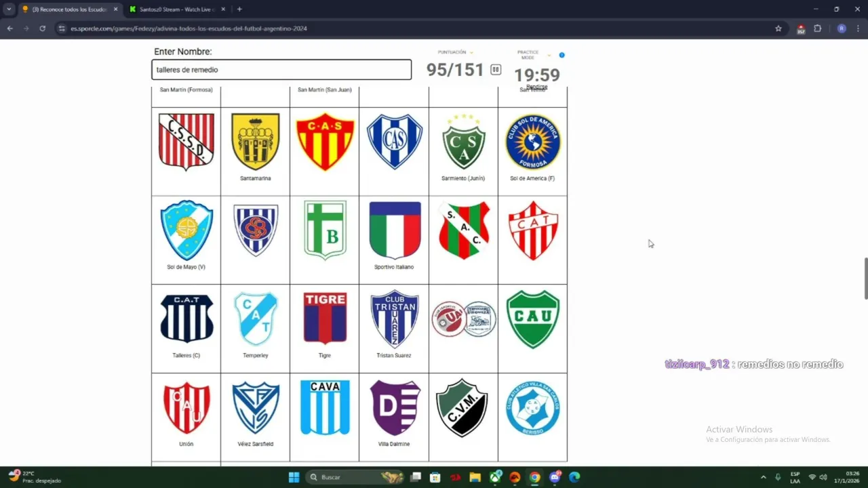Image resolution: width=868 pixels, height=488 pixels.
Task: Click the Rendirse give-up link
Action: [x=536, y=87]
